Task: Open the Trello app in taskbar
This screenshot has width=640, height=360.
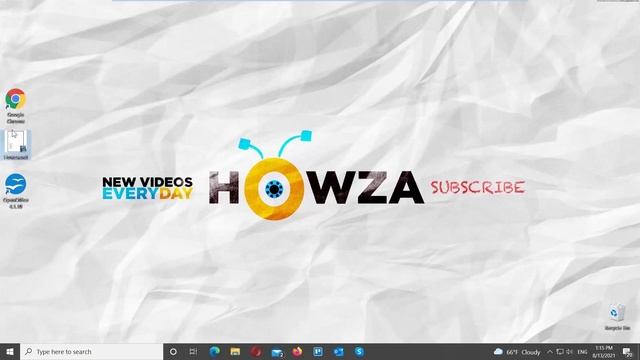Action: (318, 351)
